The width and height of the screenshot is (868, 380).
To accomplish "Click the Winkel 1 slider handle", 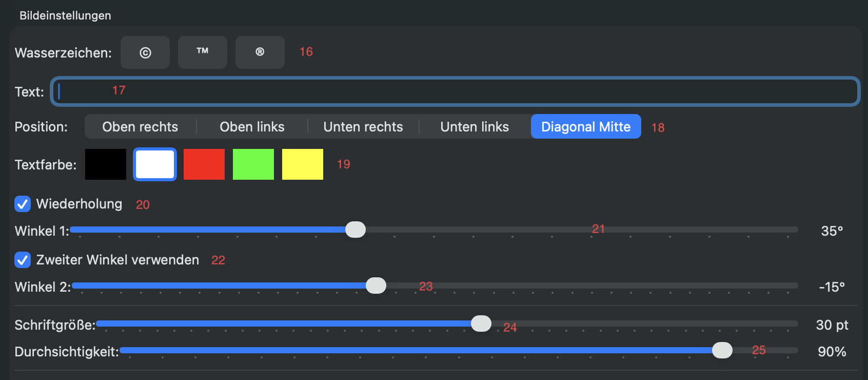I will coord(356,230).
